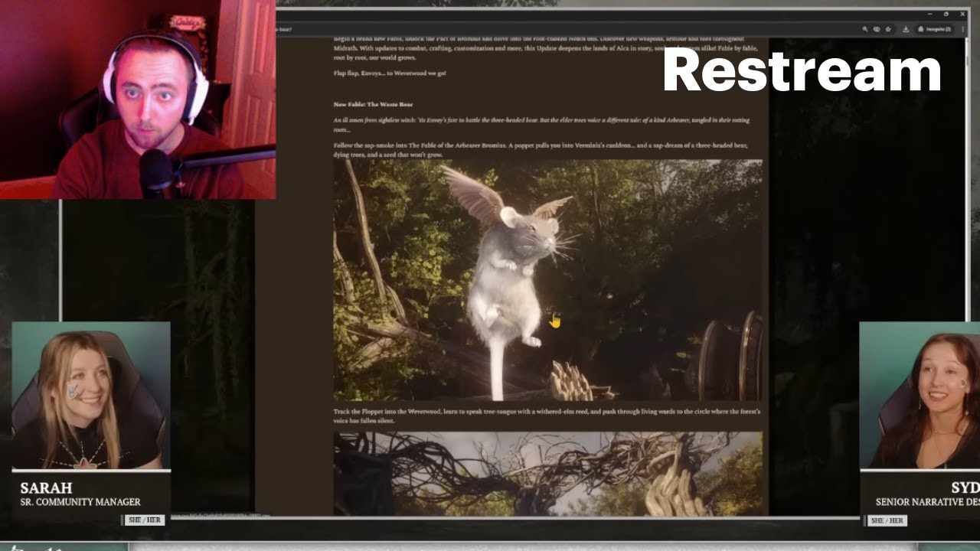Image resolution: width=980 pixels, height=551 pixels.
Task: Click the headset streamer's webcam feed
Action: [138, 99]
